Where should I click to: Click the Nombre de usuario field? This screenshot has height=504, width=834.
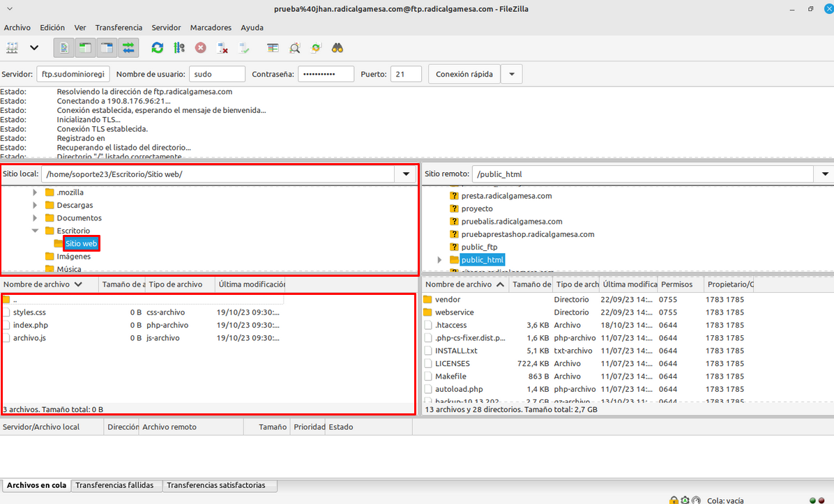(x=217, y=74)
